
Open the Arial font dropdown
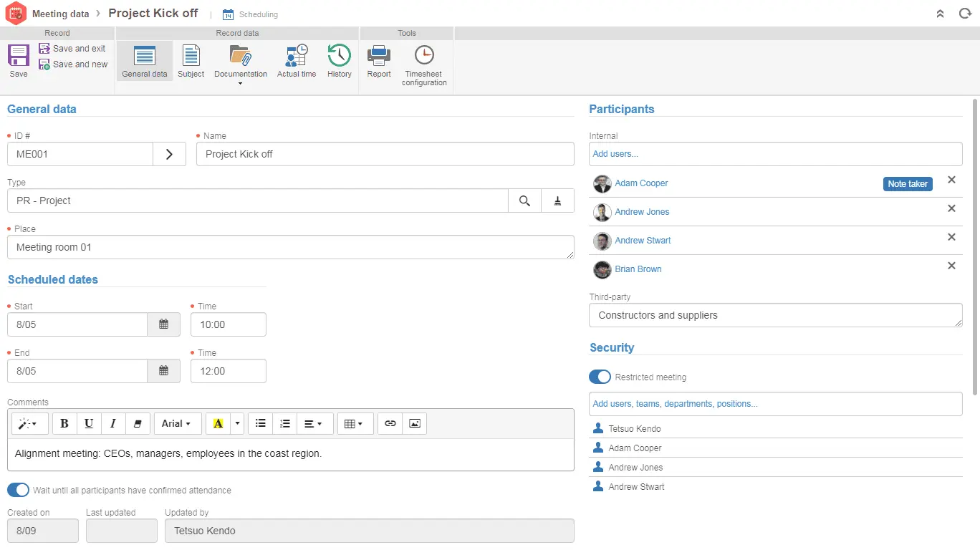click(x=177, y=423)
